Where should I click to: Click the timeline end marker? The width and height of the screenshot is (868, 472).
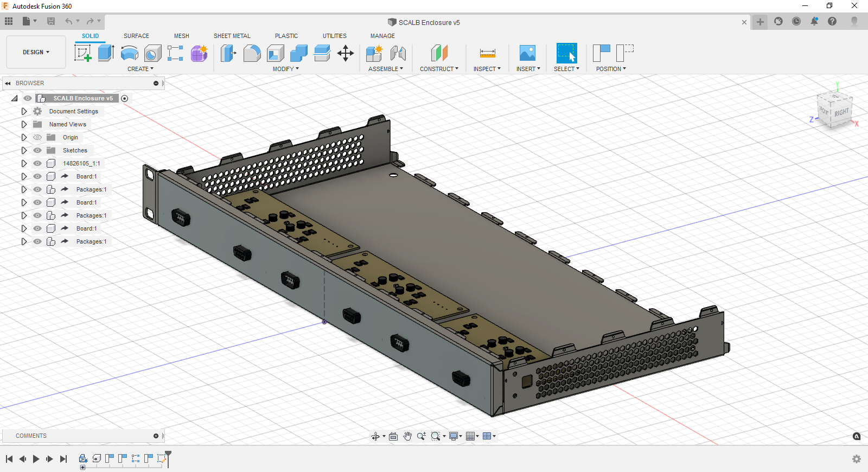click(168, 458)
